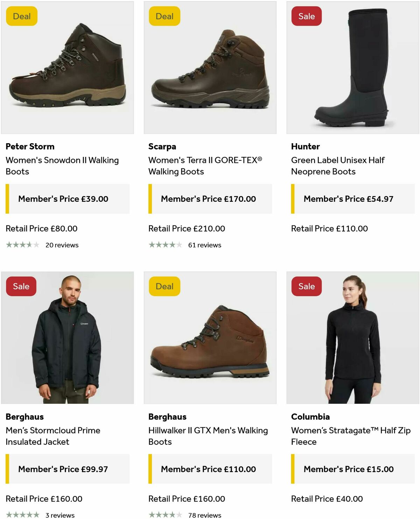This screenshot has width=420, height=519.
Task: Open the Stormcloud Prime Insulated Jacket listing
Action: click(53, 436)
